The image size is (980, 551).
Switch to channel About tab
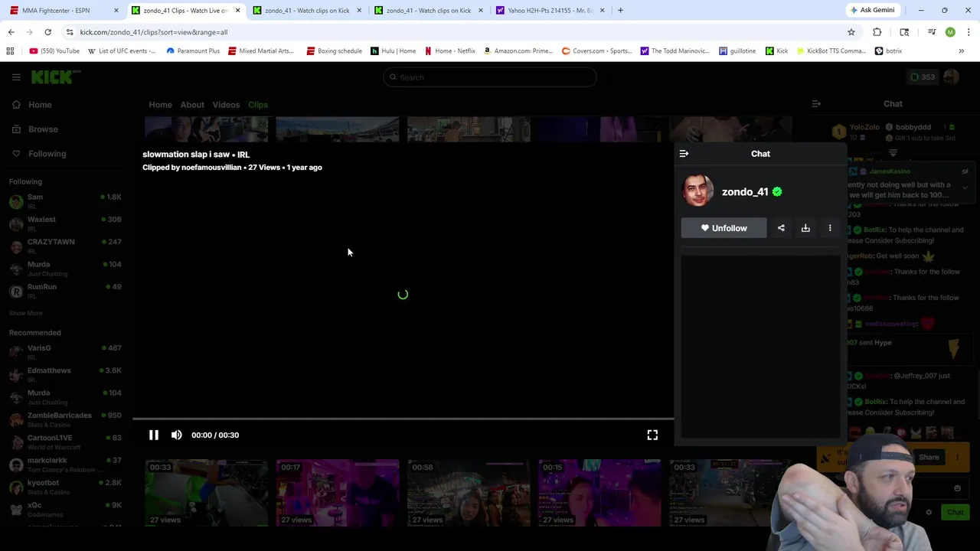(x=192, y=105)
